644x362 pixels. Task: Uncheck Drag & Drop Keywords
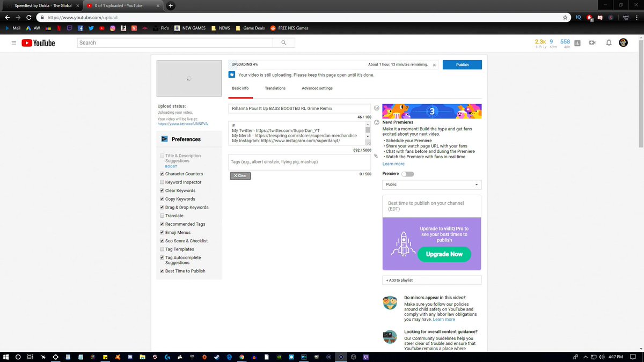point(162,208)
